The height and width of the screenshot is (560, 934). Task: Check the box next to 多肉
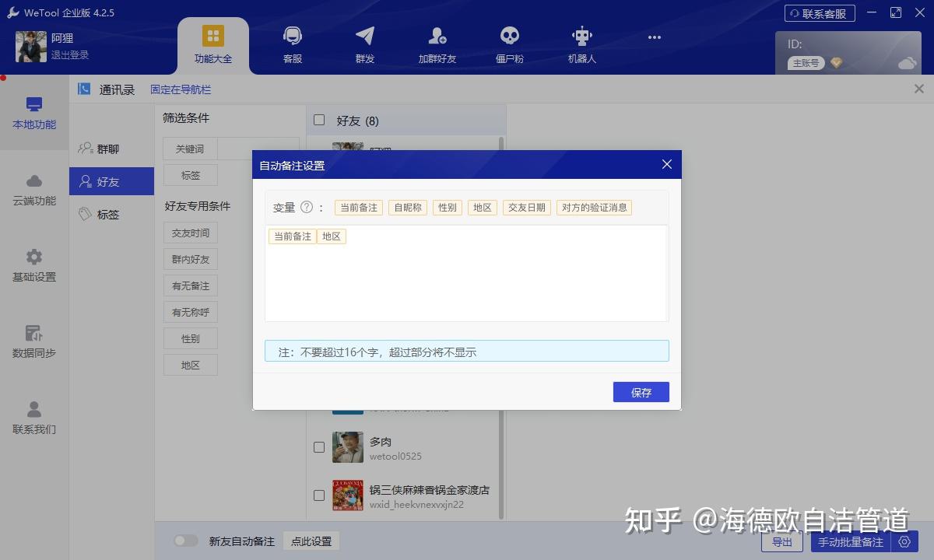(319, 447)
